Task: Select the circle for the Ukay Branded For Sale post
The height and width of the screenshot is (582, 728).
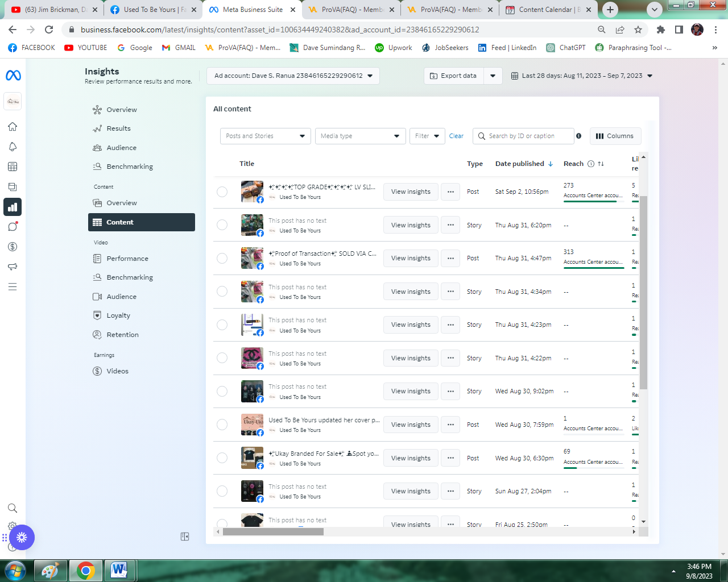Action: pyautogui.click(x=222, y=458)
